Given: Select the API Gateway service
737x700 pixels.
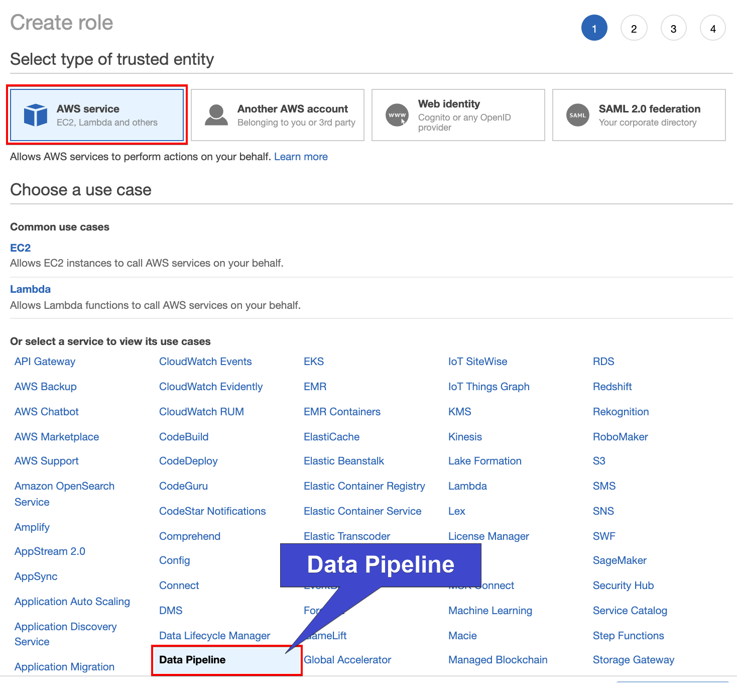Looking at the screenshot, I should click(x=45, y=362).
